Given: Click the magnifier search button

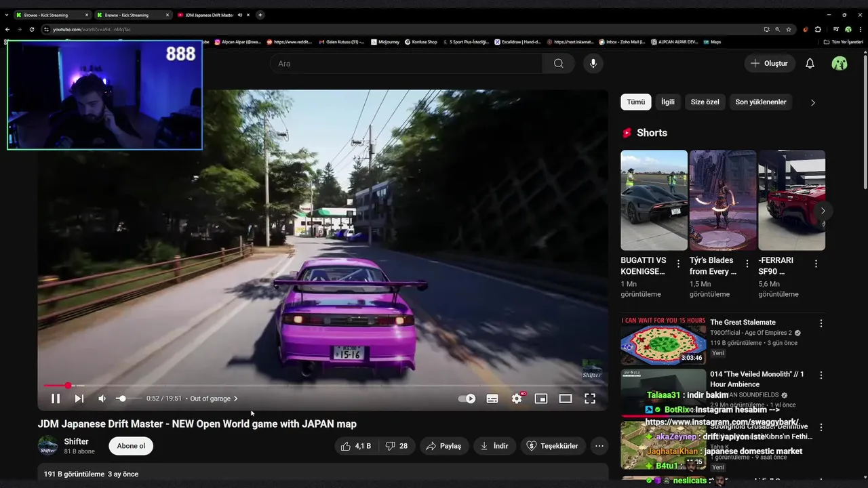Looking at the screenshot, I should pos(558,63).
